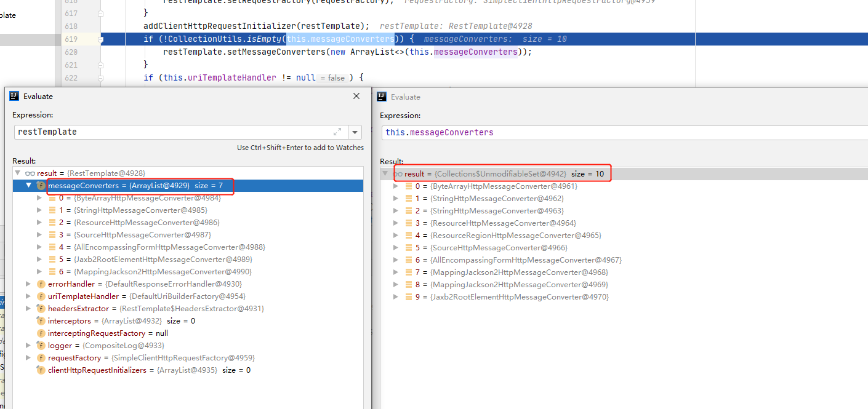
Task: Click Evaluate title of left dialog
Action: (38, 97)
